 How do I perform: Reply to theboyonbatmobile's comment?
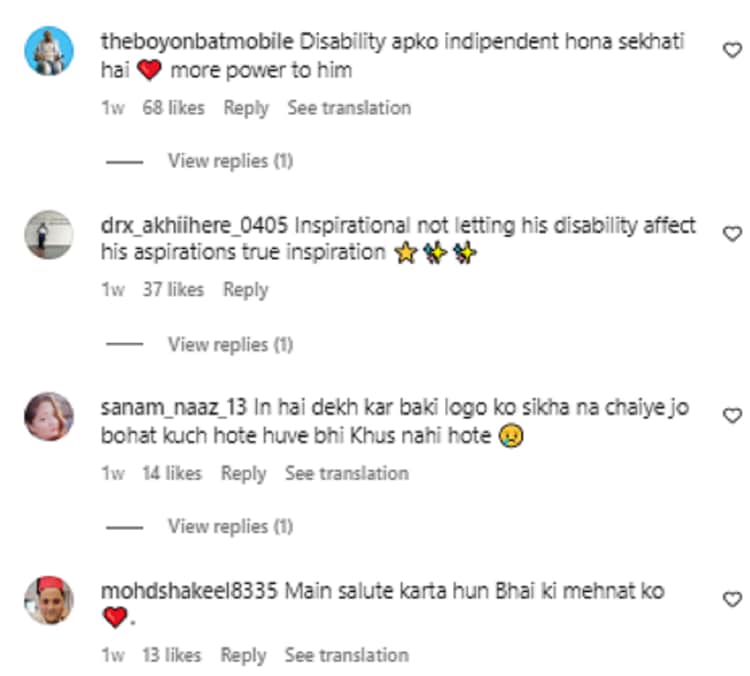pyautogui.click(x=246, y=108)
